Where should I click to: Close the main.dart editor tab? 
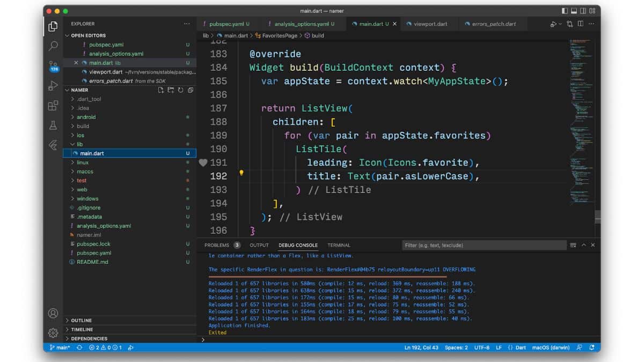(395, 24)
